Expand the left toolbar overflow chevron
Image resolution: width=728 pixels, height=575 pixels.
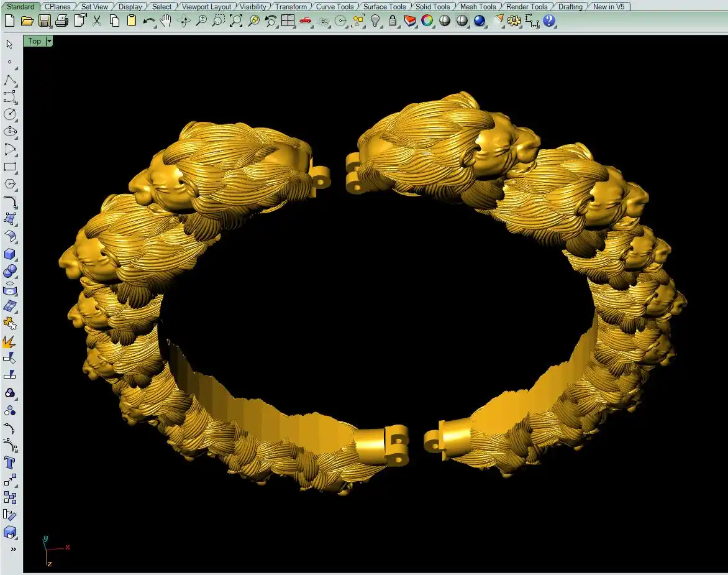13,550
